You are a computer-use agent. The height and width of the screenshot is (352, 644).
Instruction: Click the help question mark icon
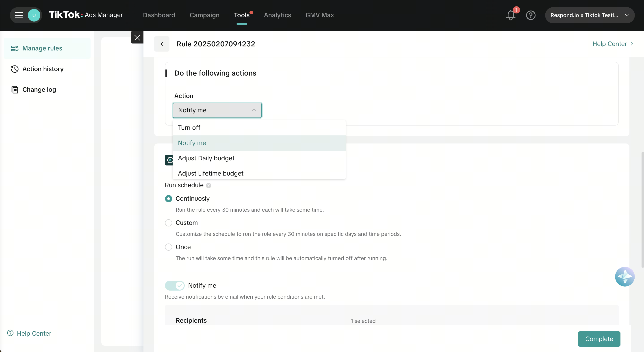click(531, 15)
